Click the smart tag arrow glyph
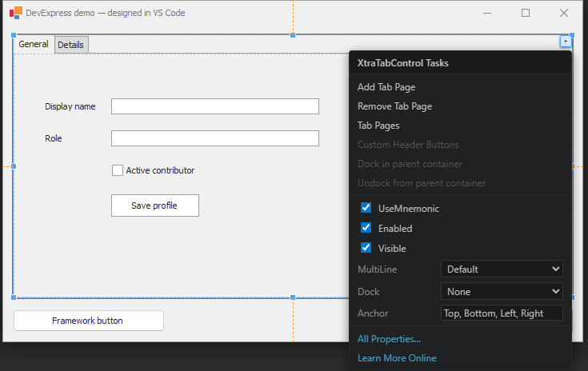Screen dimensions: 588x371 point(566,41)
